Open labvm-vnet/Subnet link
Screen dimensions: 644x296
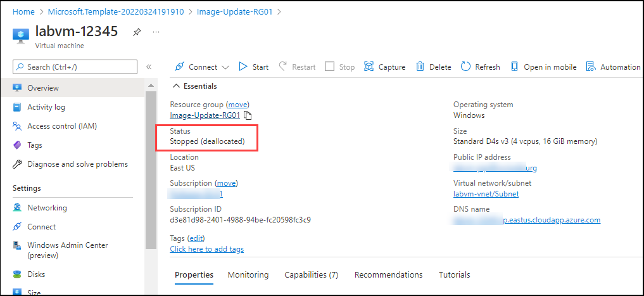coord(486,193)
